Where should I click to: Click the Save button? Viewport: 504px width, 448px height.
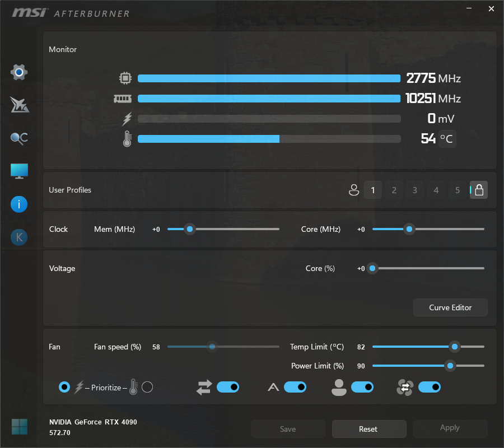(288, 429)
